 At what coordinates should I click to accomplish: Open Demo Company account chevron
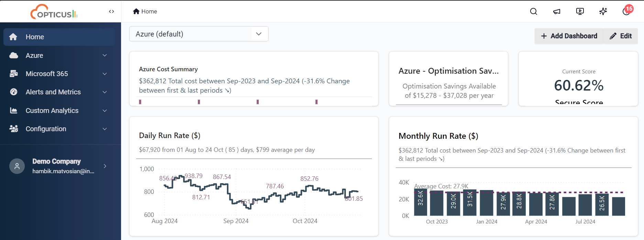click(x=105, y=166)
